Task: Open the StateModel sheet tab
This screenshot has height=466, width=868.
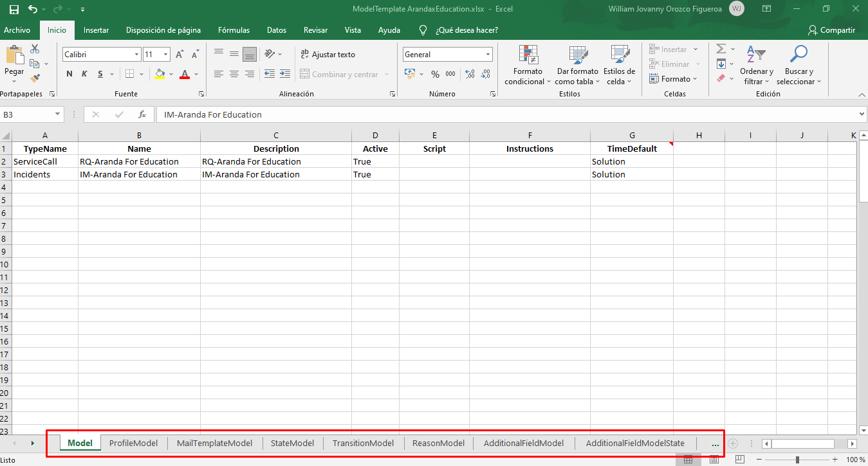Action: pyautogui.click(x=292, y=443)
